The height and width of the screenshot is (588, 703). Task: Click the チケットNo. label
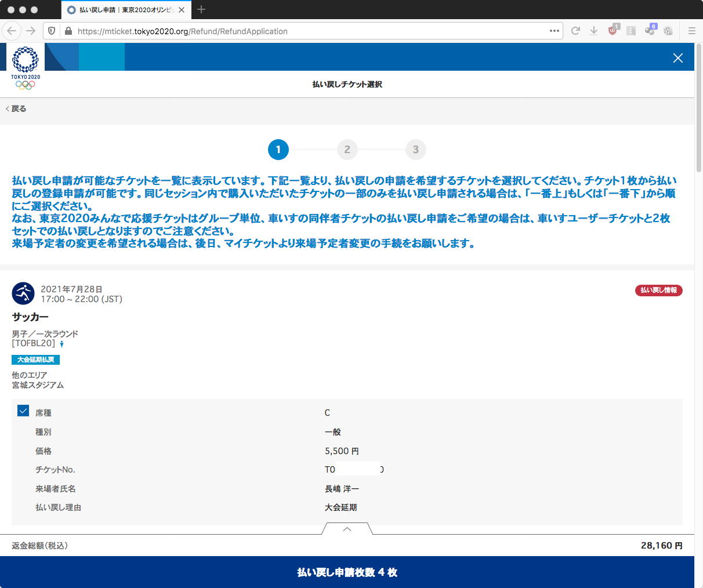click(x=55, y=470)
